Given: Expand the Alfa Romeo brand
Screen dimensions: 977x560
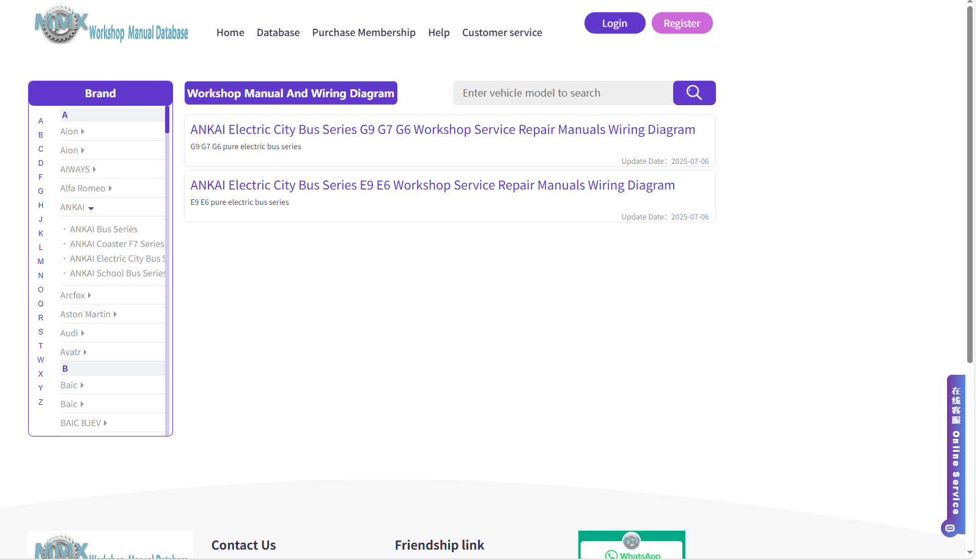Looking at the screenshot, I should 86,188.
